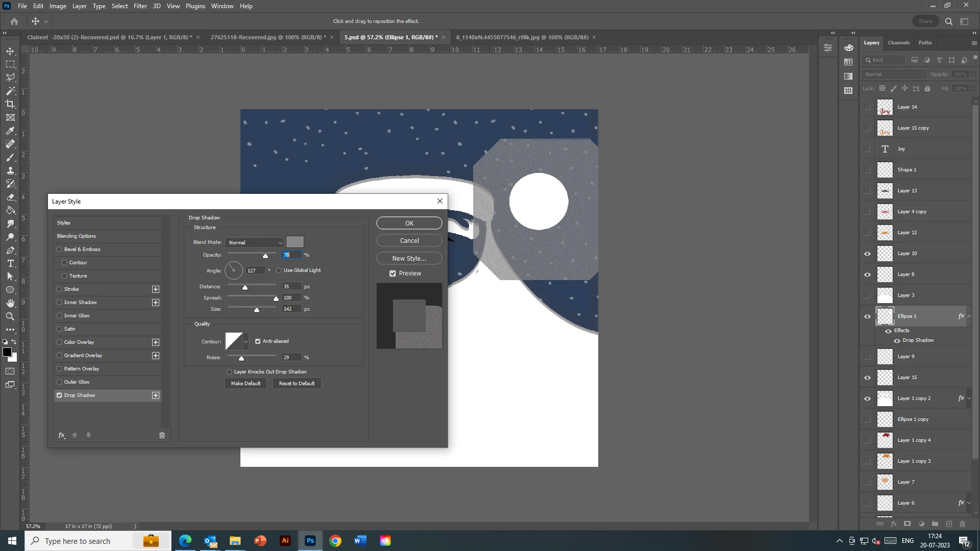Hide the Layer 10 visibility eye
This screenshot has width=980, height=551.
[x=867, y=254]
